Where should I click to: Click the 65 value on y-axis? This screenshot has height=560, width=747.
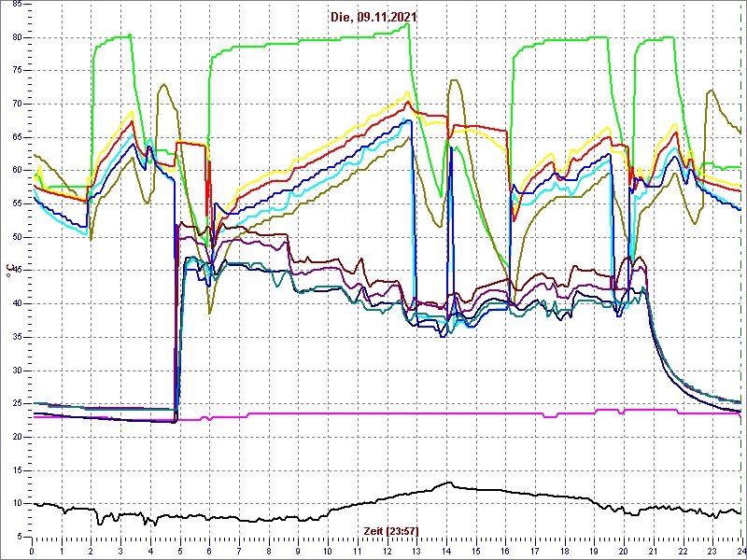tap(16, 137)
